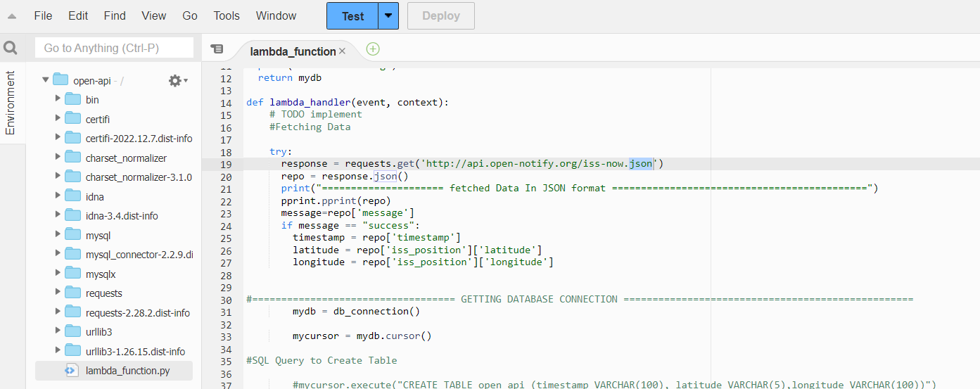Open the Find menu
The width and height of the screenshot is (980, 389).
pos(115,15)
